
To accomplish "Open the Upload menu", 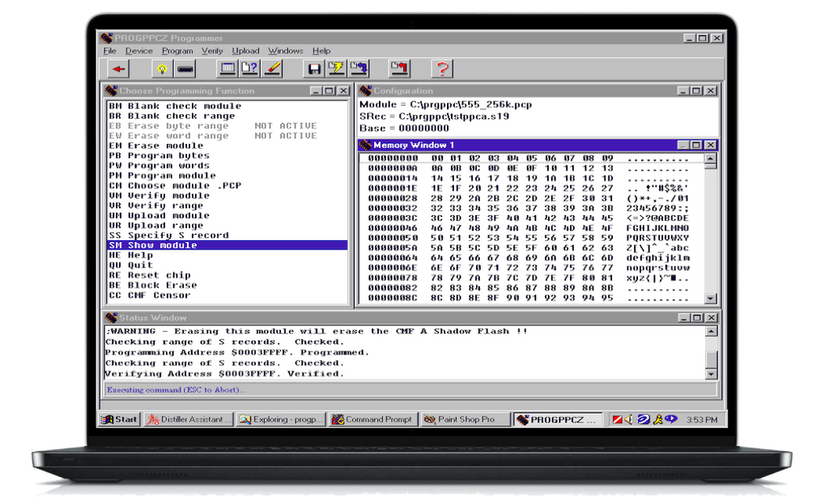I will pos(245,50).
